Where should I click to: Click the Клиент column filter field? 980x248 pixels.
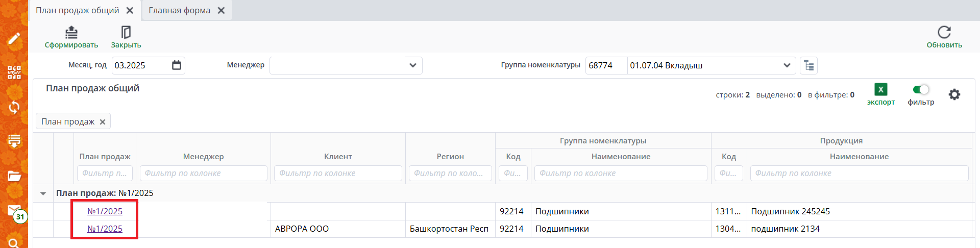[338, 173]
